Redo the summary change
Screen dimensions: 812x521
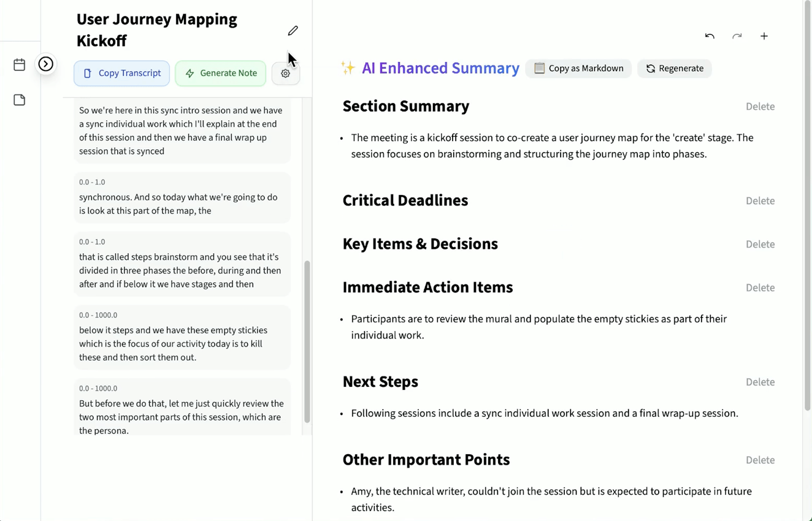737,36
